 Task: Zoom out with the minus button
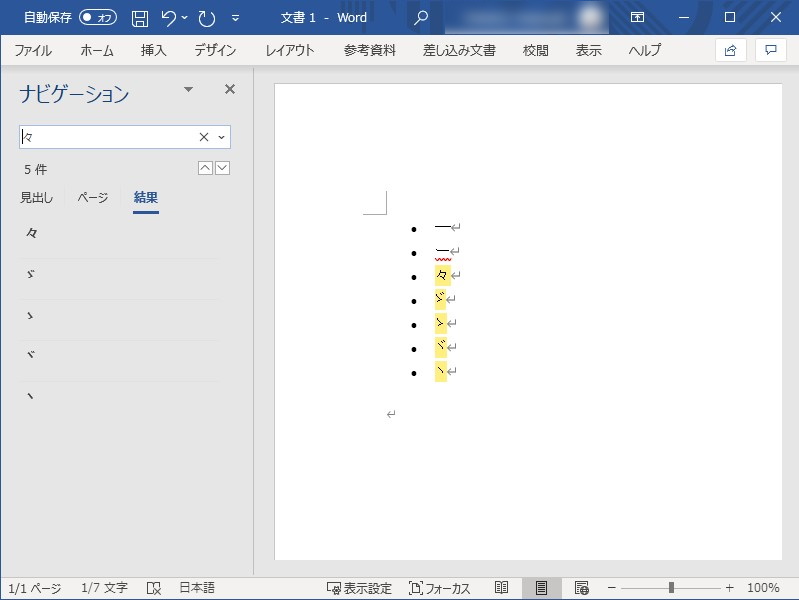pos(612,588)
